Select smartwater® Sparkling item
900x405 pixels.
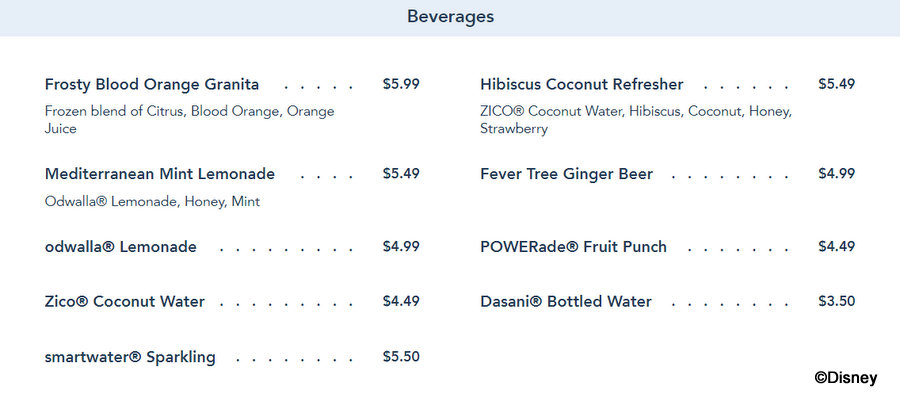coord(130,357)
